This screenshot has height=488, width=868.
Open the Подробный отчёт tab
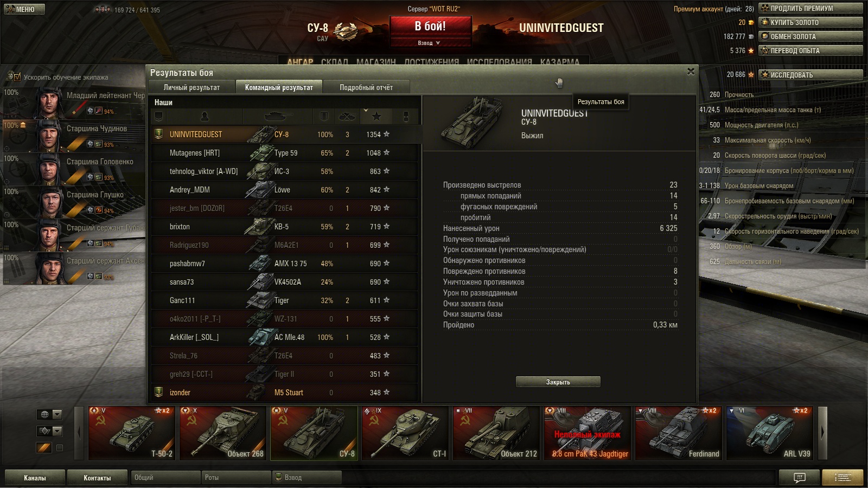point(366,87)
